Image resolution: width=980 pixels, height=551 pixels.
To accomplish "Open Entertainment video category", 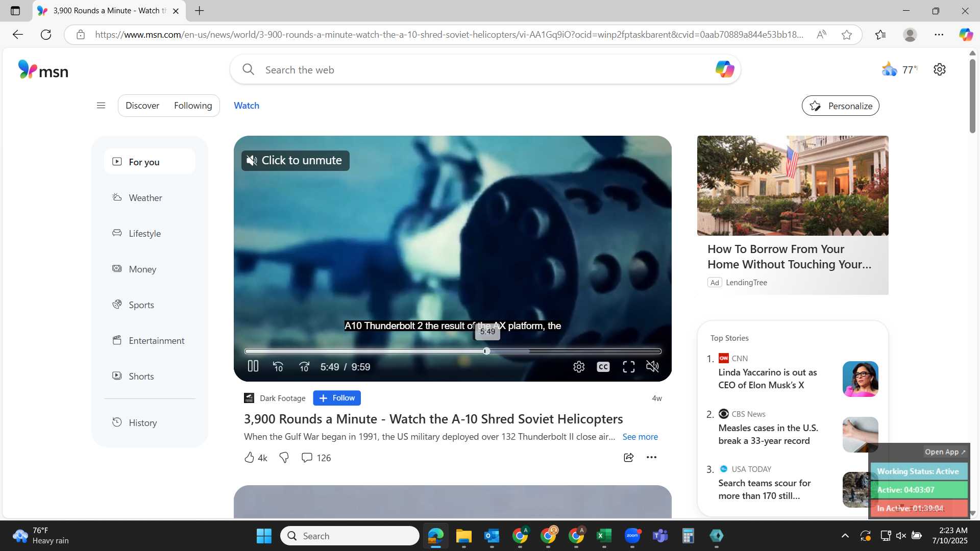I will (x=150, y=340).
